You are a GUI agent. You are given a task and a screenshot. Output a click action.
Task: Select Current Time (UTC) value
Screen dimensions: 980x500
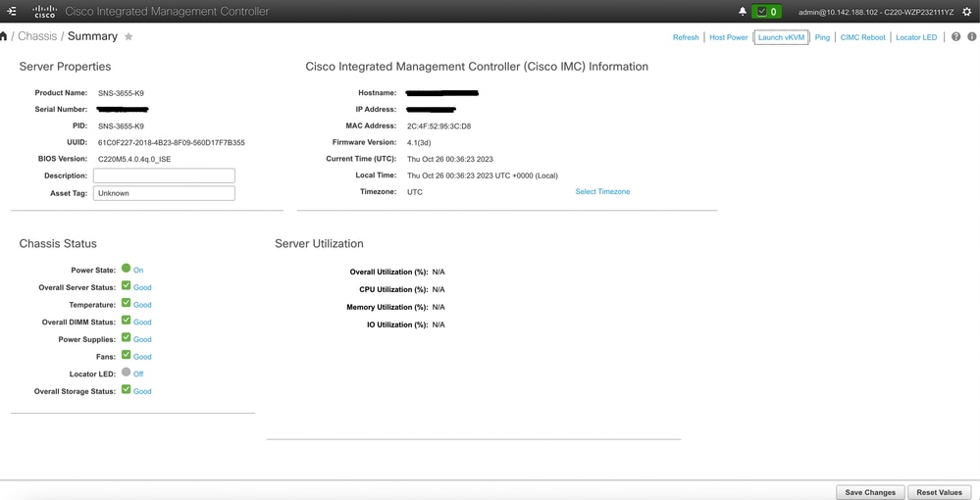(x=450, y=160)
